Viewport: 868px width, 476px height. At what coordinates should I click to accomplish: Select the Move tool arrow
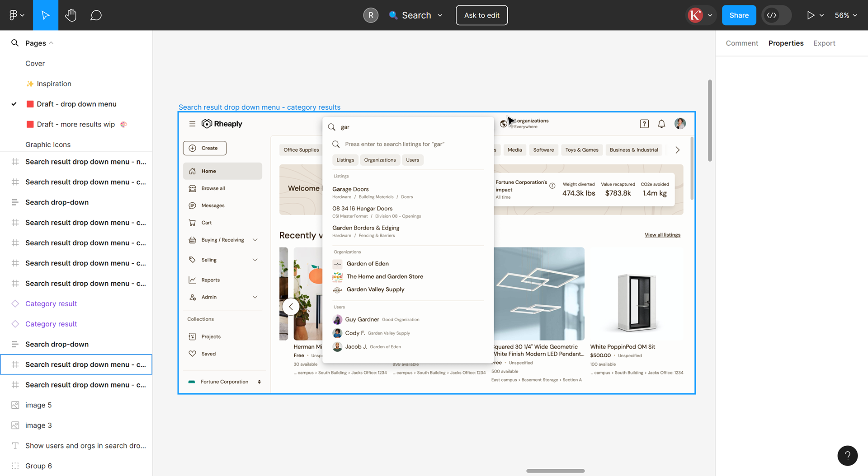click(x=45, y=15)
